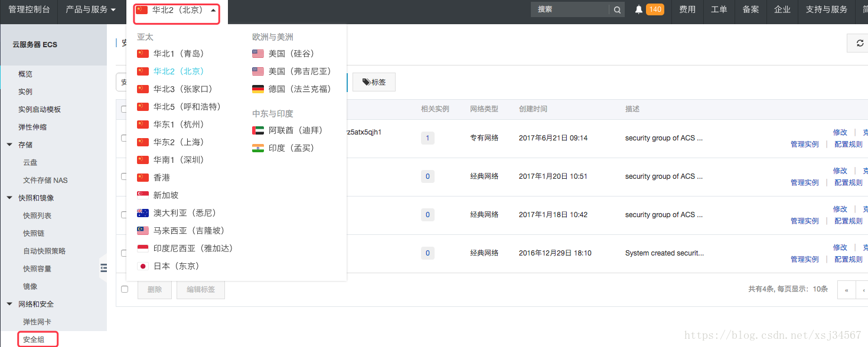This screenshot has height=347, width=868.
Task: Check the first security group row checkbox
Action: coord(123,138)
